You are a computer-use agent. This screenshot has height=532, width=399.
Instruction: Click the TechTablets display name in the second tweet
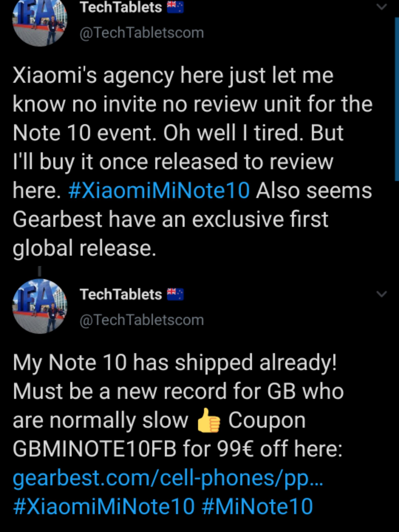click(x=121, y=294)
